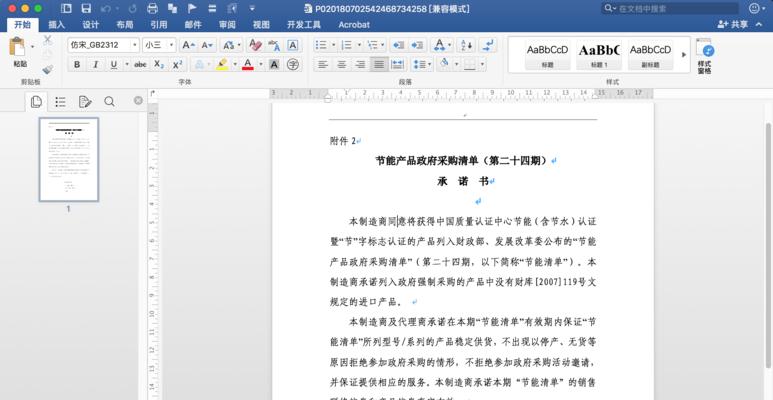Apply red font color

(248, 65)
